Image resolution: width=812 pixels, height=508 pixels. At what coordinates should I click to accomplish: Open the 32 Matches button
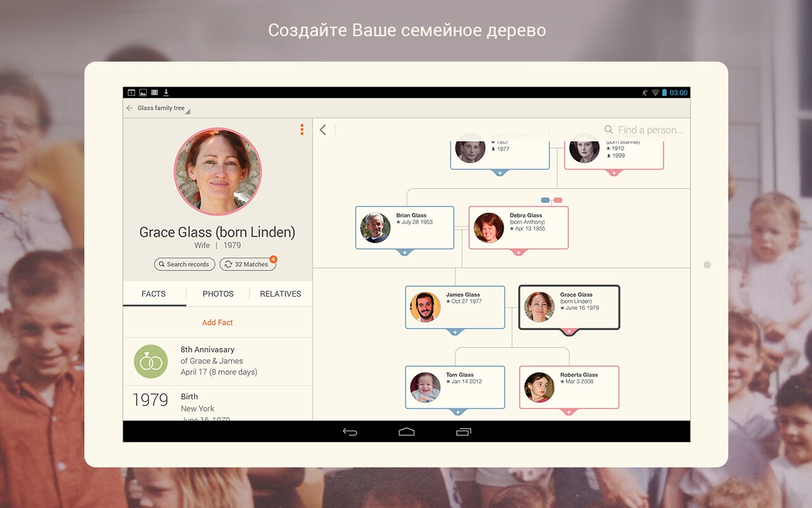point(248,264)
